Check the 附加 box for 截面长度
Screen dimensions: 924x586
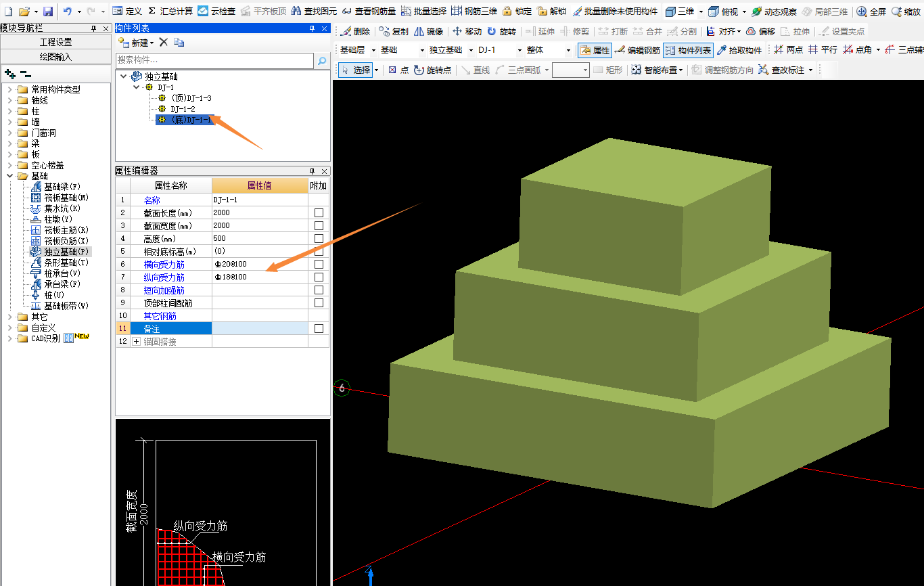(x=319, y=212)
